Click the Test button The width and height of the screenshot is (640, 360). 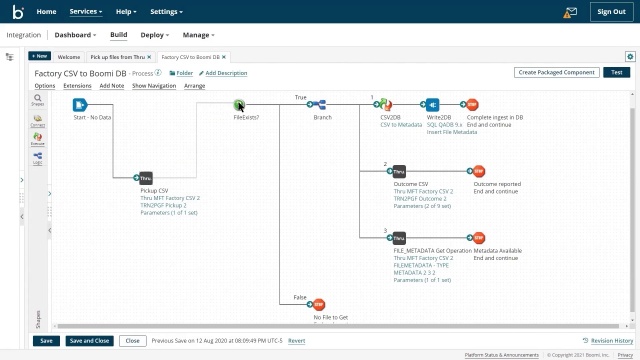pyautogui.click(x=616, y=72)
